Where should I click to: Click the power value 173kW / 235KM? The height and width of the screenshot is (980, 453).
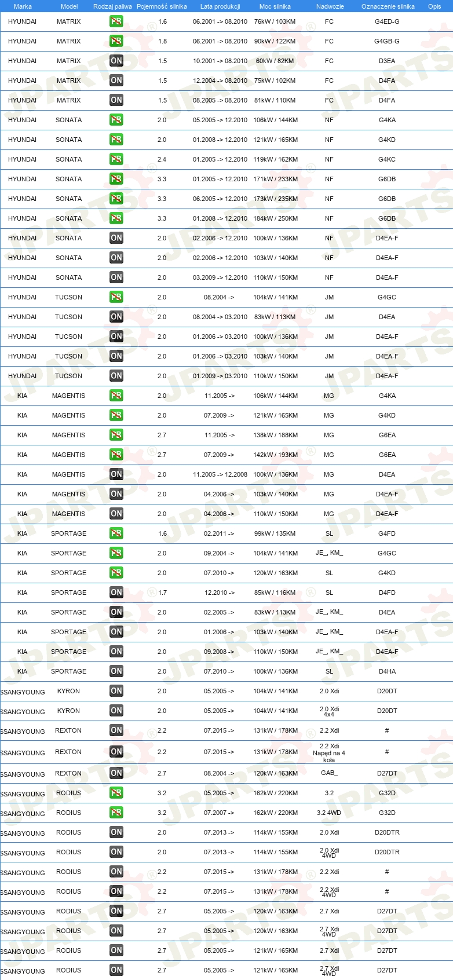[275, 199]
